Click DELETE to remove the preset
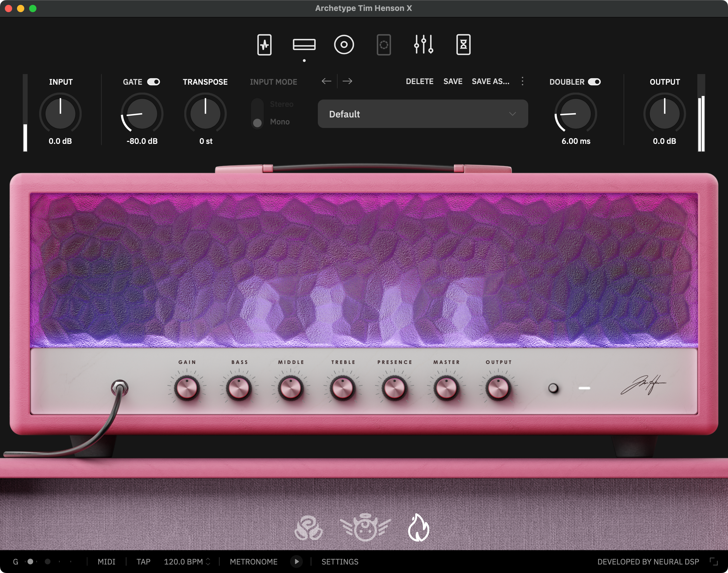 (x=420, y=82)
